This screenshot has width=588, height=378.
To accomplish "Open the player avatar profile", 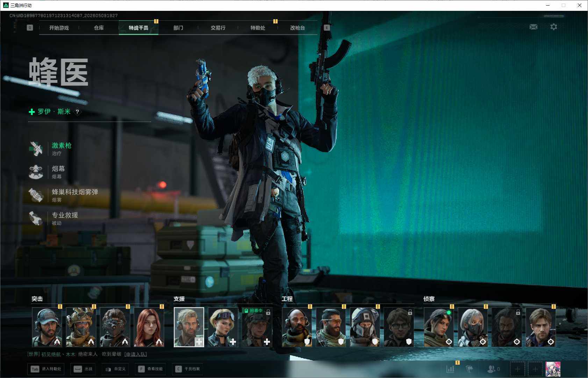I will click(553, 369).
